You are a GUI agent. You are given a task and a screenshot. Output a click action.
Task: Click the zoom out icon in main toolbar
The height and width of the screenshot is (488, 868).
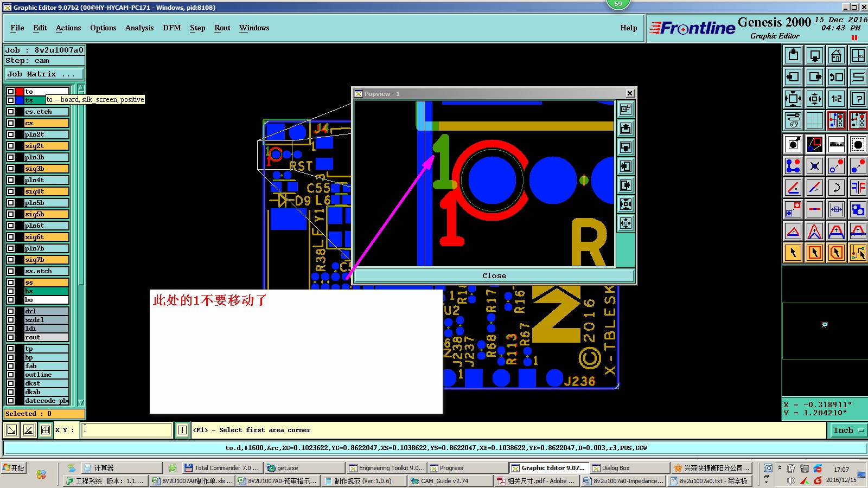(815, 99)
